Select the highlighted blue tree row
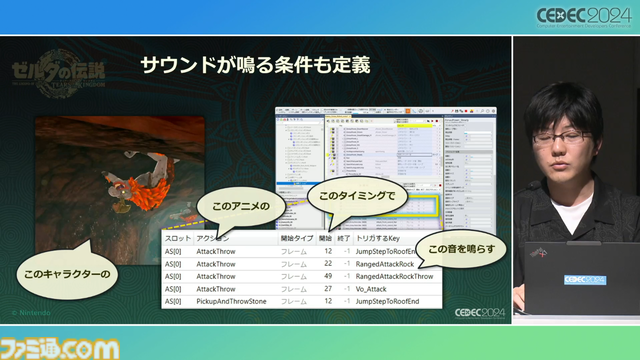This screenshot has height=360, width=640. point(300,183)
